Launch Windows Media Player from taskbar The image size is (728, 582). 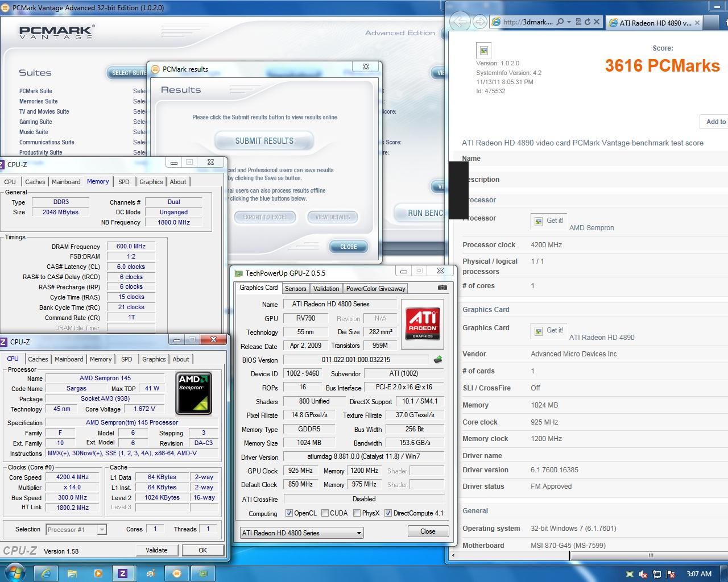pyautogui.click(x=98, y=573)
